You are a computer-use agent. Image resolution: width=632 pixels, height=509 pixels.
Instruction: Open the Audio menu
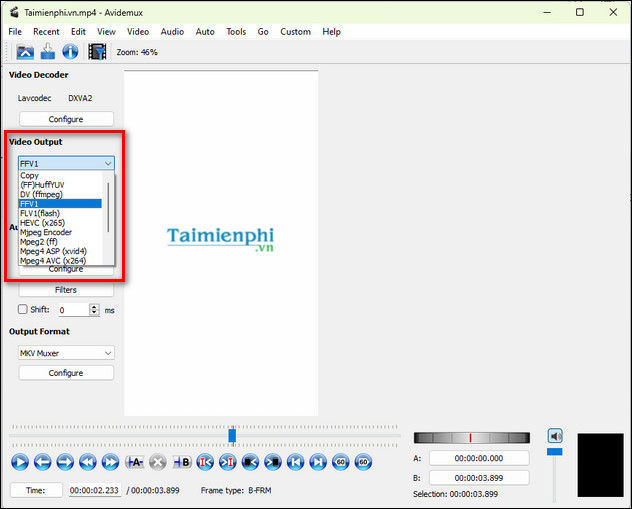pyautogui.click(x=172, y=31)
